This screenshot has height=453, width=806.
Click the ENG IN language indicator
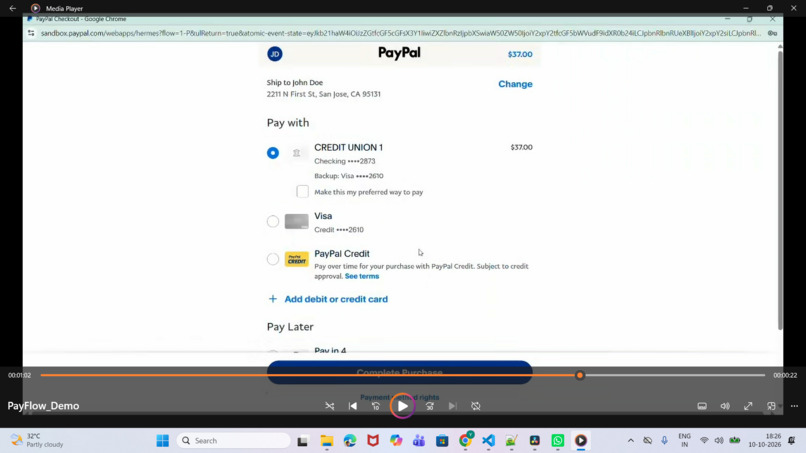coord(684,441)
